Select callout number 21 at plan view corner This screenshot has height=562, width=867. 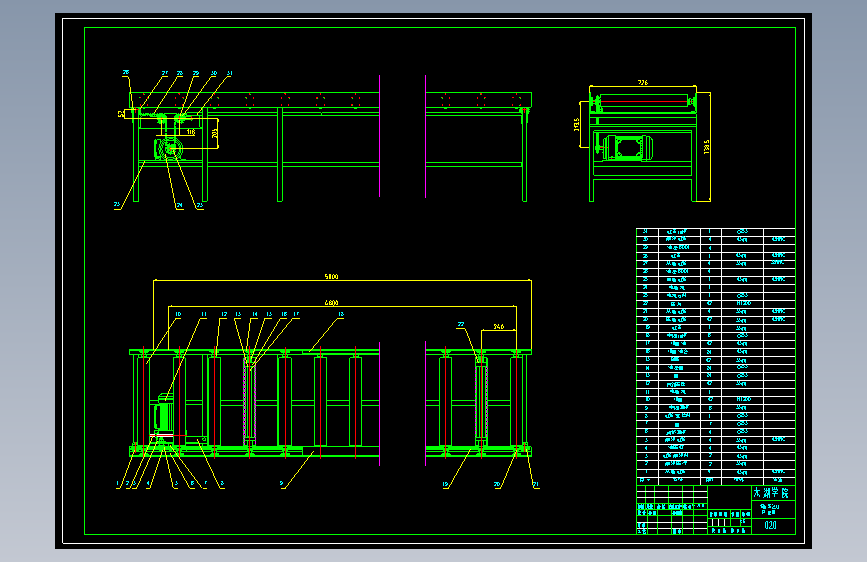click(x=536, y=485)
